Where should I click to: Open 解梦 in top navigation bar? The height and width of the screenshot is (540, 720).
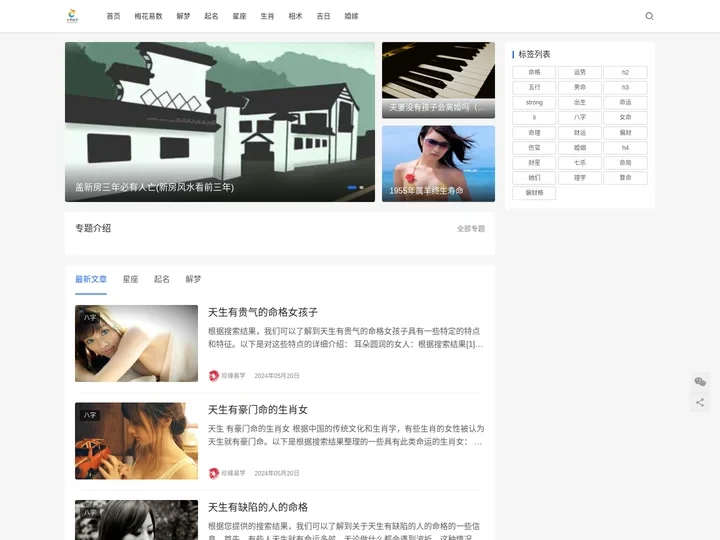pyautogui.click(x=183, y=16)
